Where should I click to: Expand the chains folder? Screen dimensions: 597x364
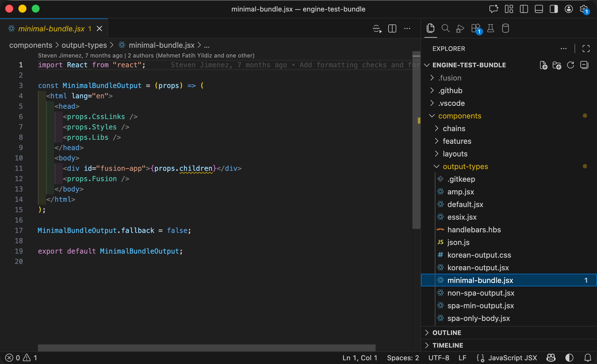tap(454, 129)
